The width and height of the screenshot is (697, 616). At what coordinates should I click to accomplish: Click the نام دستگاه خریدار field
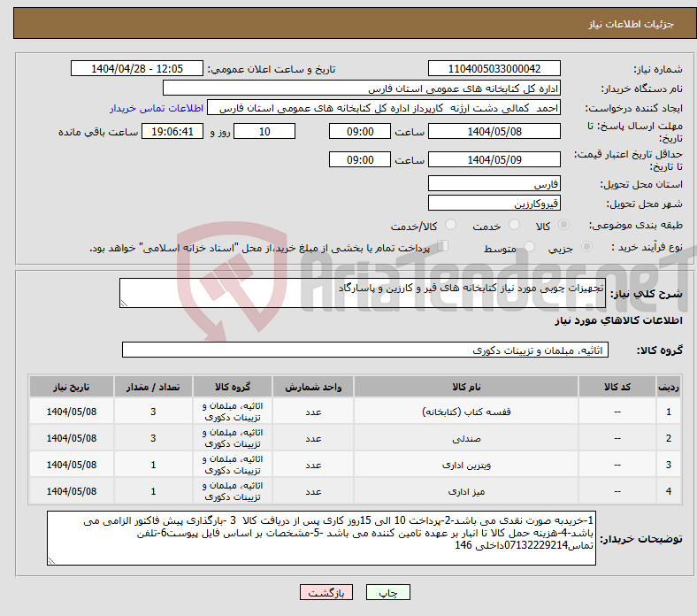[361, 89]
